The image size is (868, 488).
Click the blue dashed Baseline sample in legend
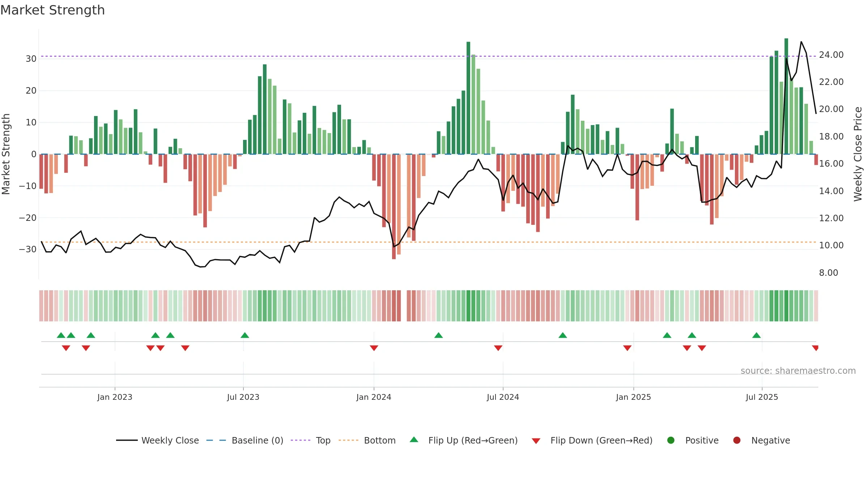216,440
